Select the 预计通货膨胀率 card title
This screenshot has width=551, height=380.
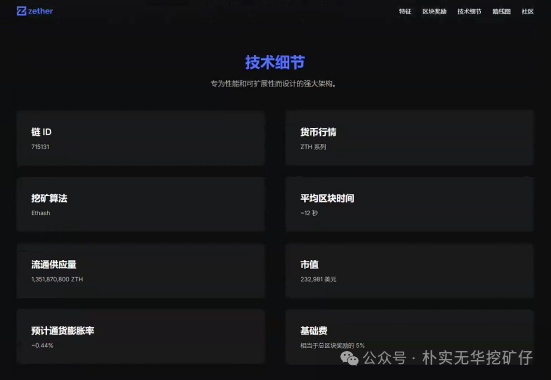[63, 331]
